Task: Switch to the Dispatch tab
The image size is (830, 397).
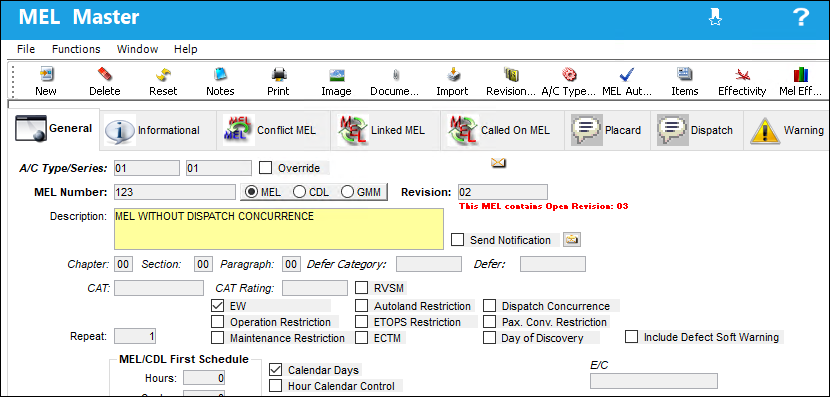Action: pos(697,130)
